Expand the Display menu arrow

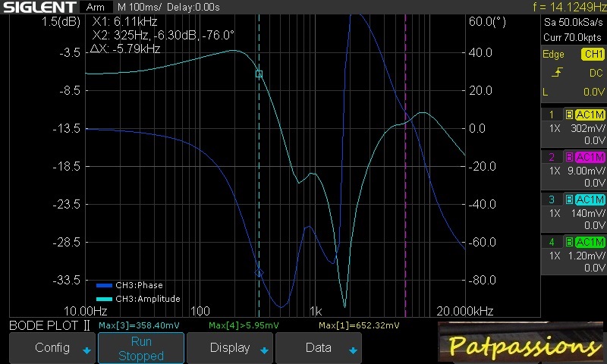(265, 350)
